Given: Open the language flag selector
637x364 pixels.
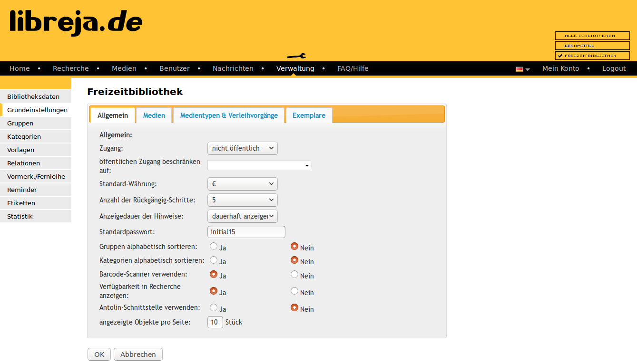Looking at the screenshot, I should click(522, 69).
